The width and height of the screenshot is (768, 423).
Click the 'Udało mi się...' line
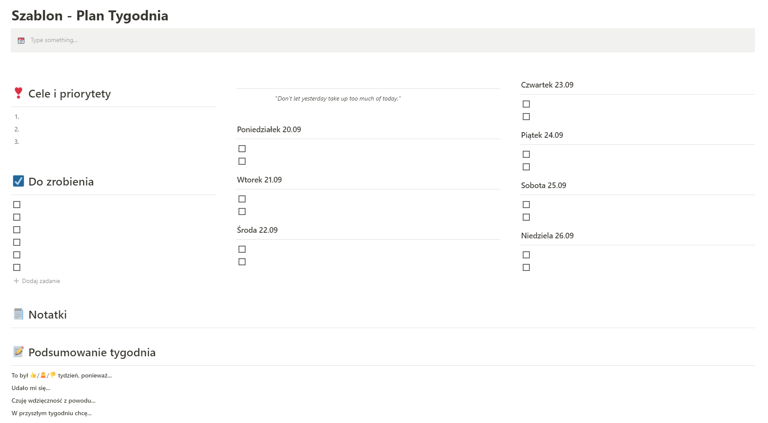tap(31, 388)
